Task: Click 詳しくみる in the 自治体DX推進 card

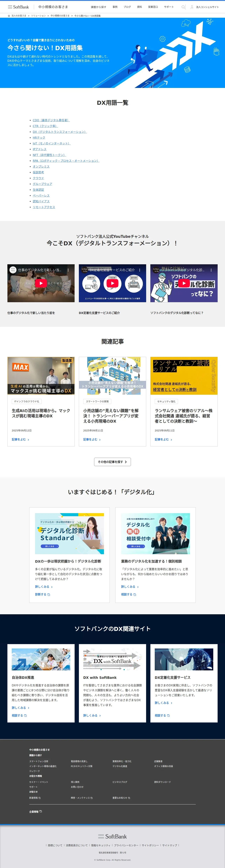Action: 21,708
